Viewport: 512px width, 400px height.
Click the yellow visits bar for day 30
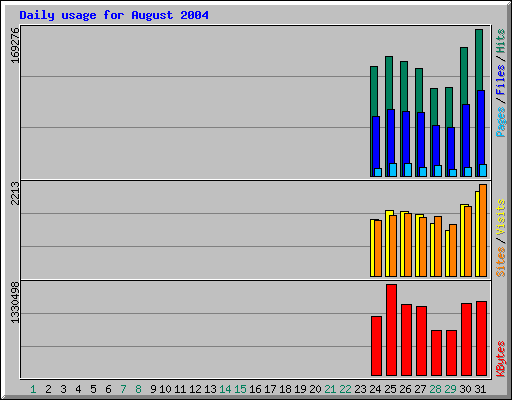coord(462,241)
